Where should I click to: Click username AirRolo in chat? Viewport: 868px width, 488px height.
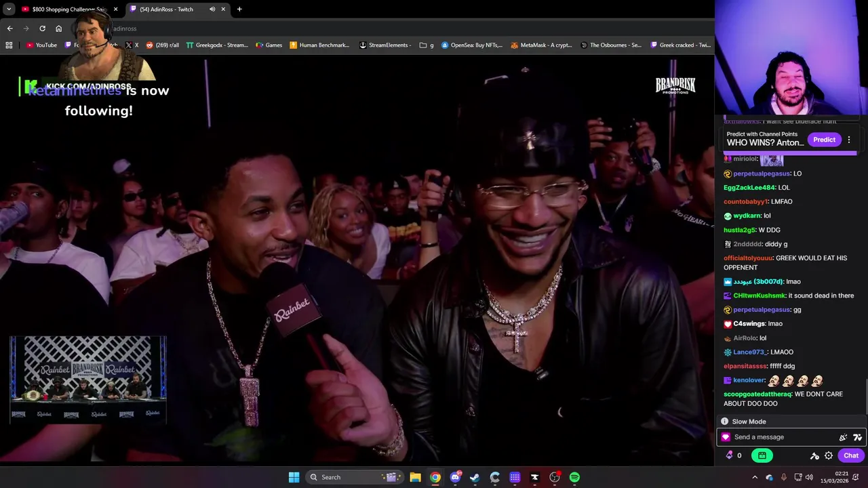click(745, 338)
